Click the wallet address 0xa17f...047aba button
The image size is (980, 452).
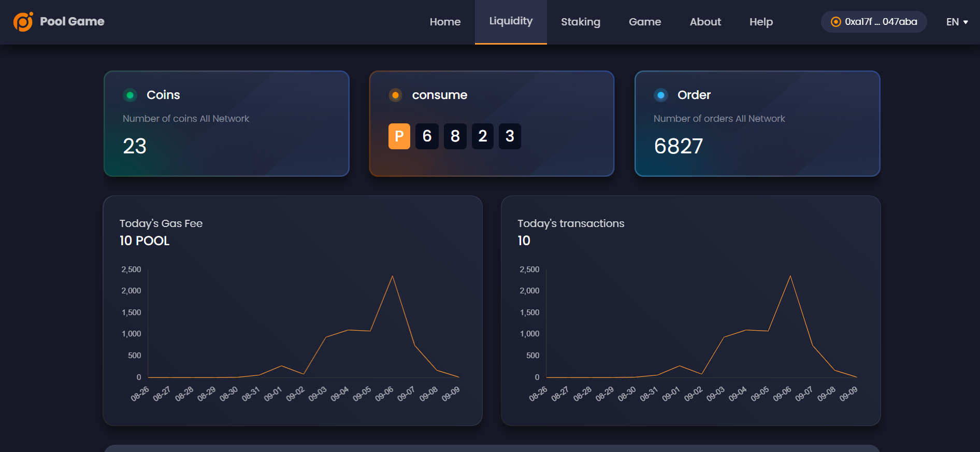(874, 22)
